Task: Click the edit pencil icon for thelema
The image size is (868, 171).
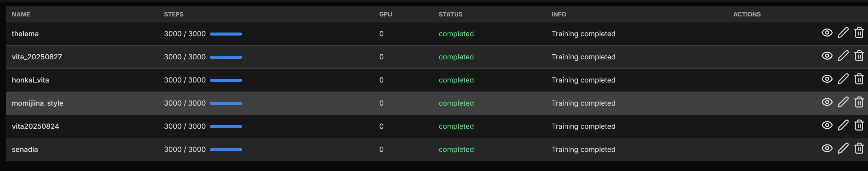Action: 843,33
